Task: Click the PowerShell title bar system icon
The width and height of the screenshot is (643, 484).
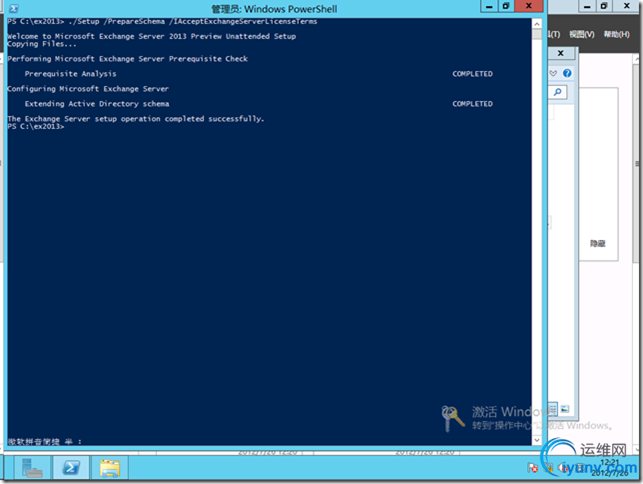Action: tap(14, 9)
